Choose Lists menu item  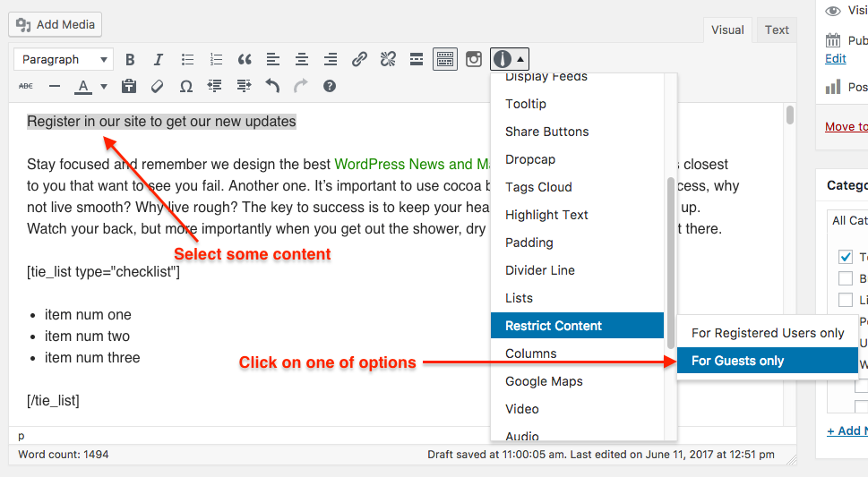click(x=578, y=298)
